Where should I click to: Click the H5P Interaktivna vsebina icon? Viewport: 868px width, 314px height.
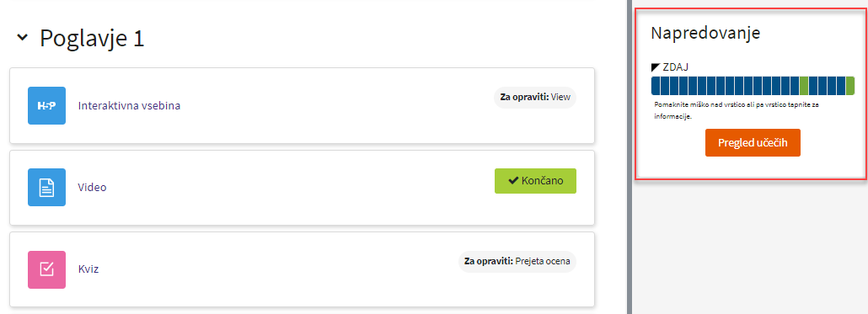point(46,105)
